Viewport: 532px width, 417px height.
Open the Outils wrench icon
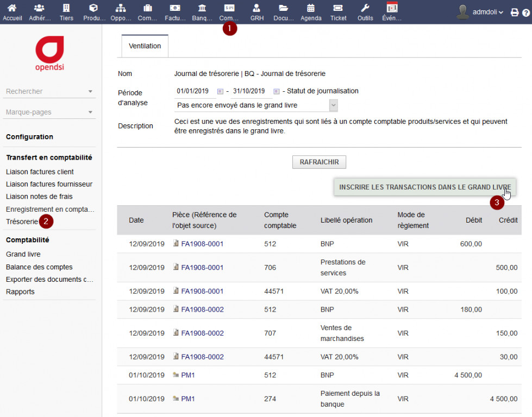(x=365, y=9)
